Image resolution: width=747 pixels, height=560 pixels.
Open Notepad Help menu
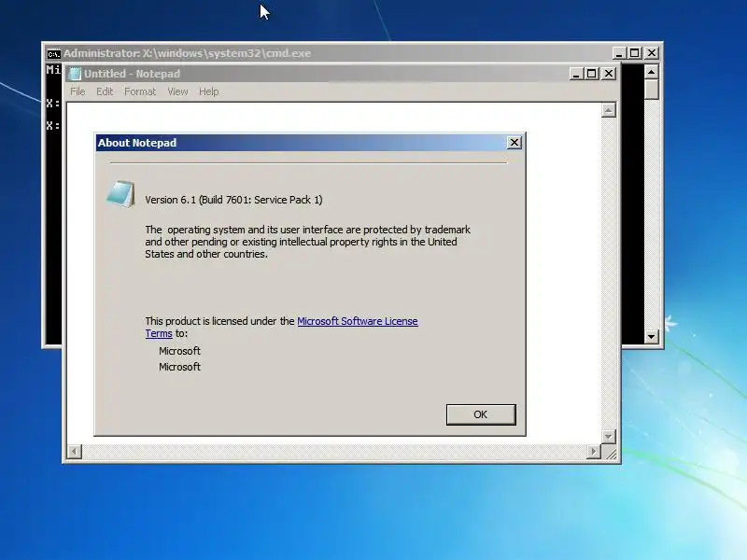208,91
